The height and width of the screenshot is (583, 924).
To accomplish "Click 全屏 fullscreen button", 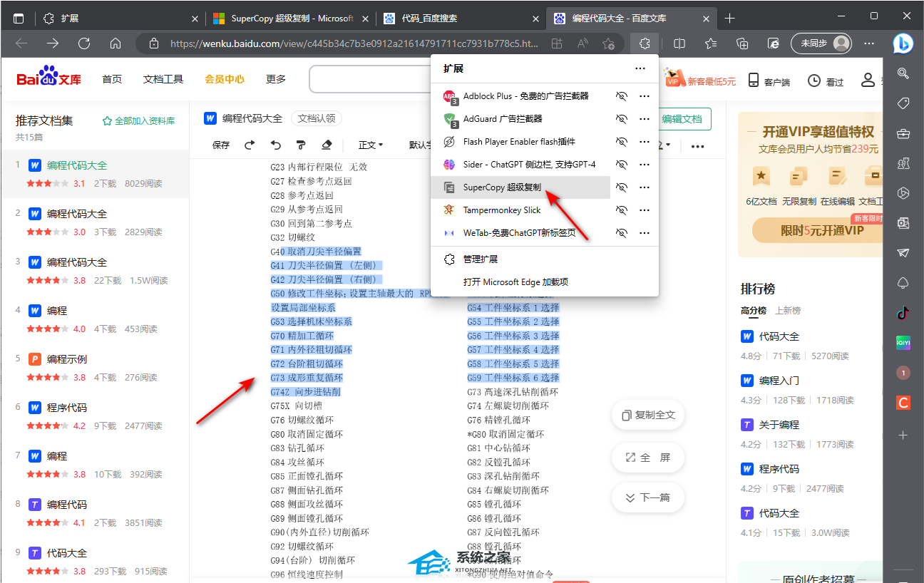I will (648, 458).
